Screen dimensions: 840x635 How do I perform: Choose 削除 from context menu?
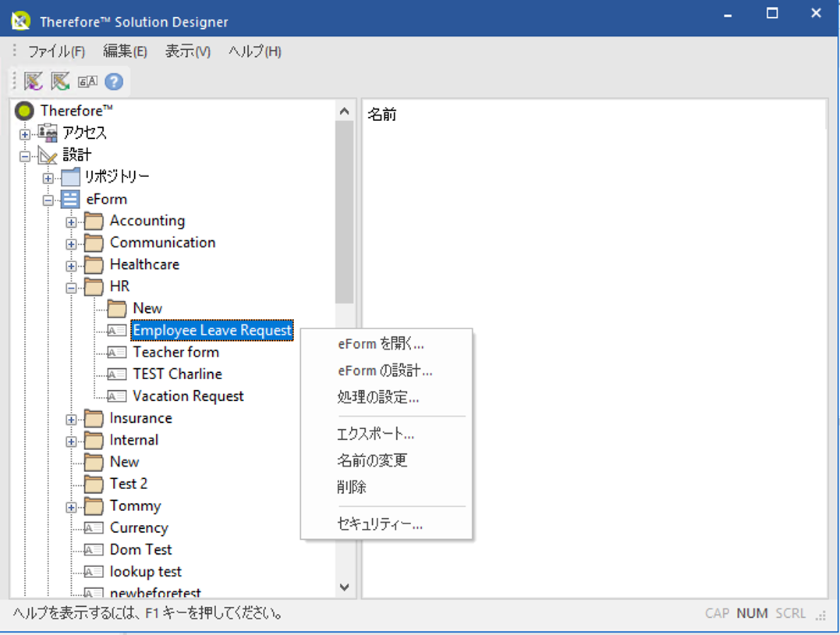(x=386, y=487)
